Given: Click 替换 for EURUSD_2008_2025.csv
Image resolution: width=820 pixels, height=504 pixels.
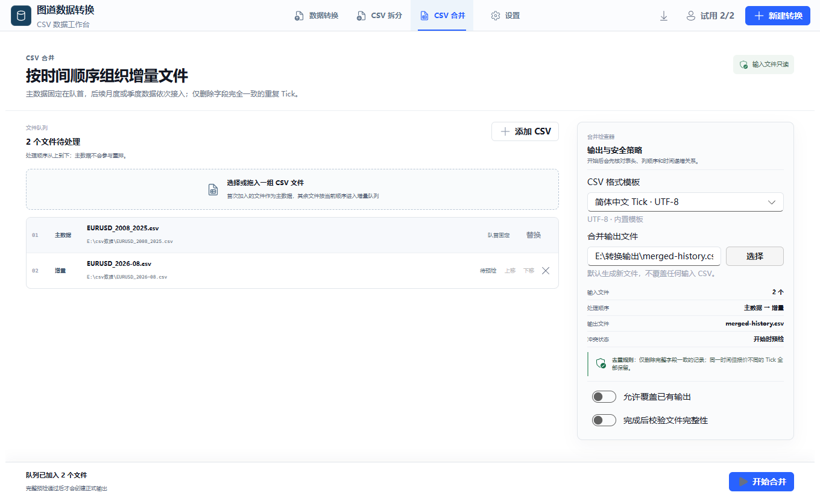Looking at the screenshot, I should pos(534,235).
